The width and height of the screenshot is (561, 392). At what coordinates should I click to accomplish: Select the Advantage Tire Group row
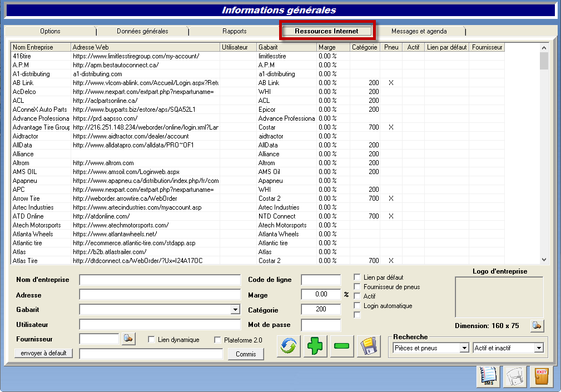click(257, 127)
